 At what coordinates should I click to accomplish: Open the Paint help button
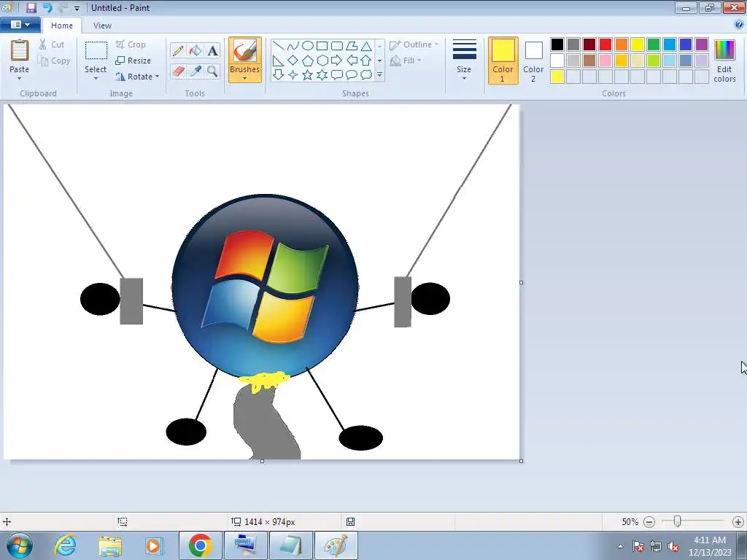[x=739, y=25]
